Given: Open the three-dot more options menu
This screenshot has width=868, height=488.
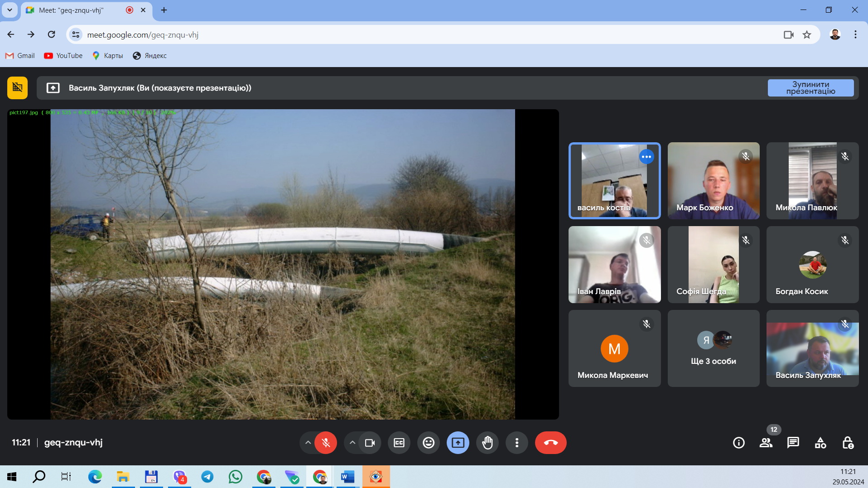Looking at the screenshot, I should (517, 443).
